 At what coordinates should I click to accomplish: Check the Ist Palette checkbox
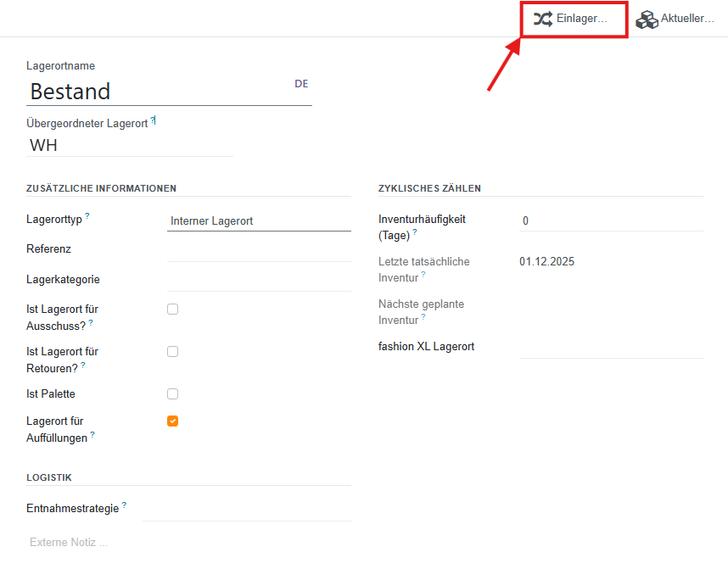point(172,393)
